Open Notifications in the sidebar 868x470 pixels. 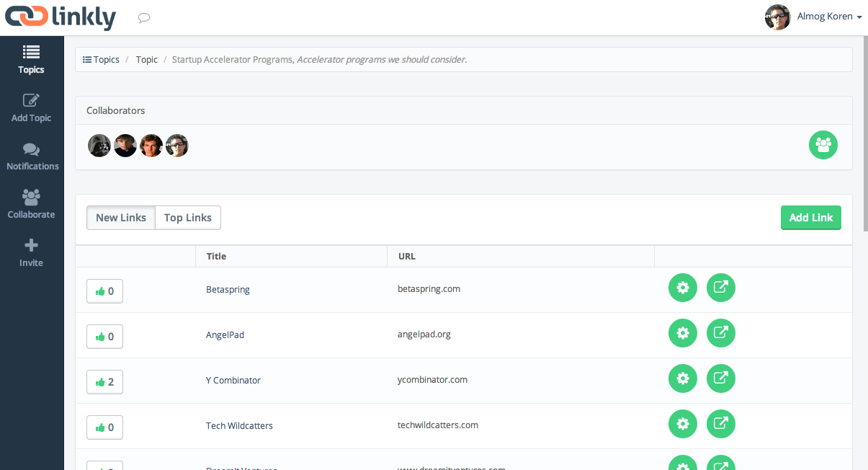click(x=32, y=156)
